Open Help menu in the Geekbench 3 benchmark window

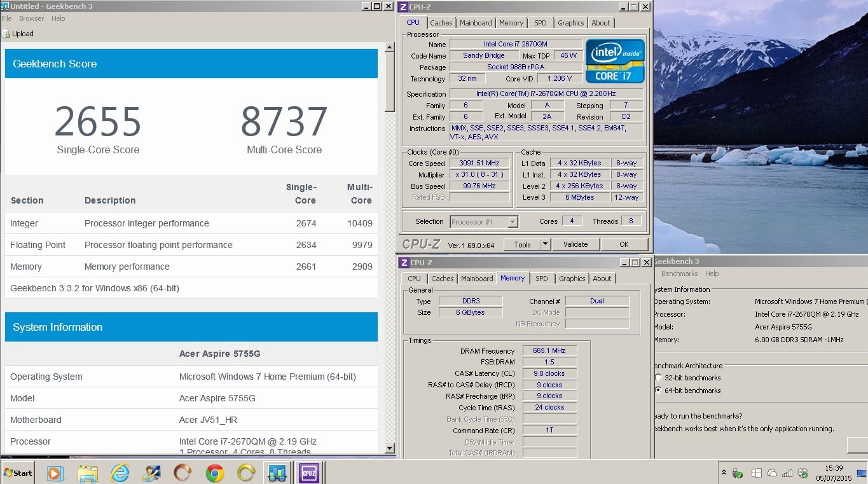[712, 273]
